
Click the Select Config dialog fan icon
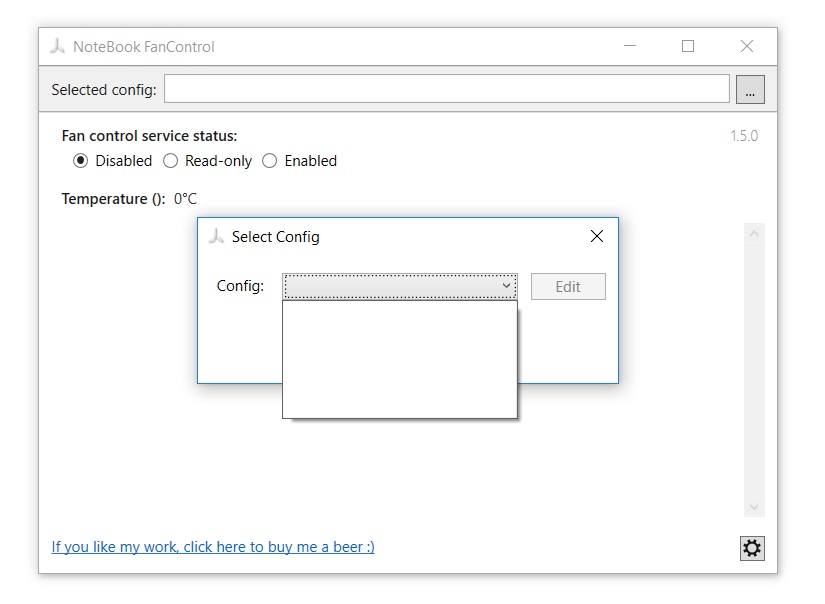(216, 236)
